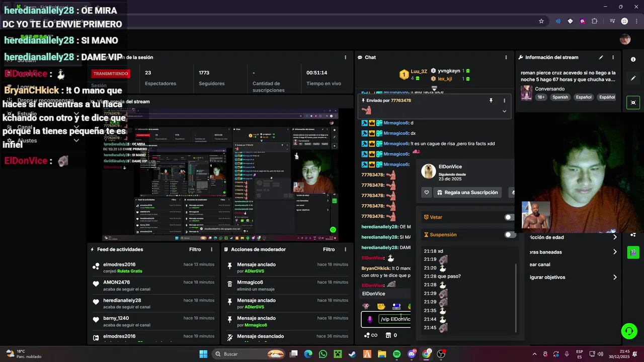Click the leaderboard drag handle under Luu_3Z
This screenshot has height=362, width=644.
point(434,88)
